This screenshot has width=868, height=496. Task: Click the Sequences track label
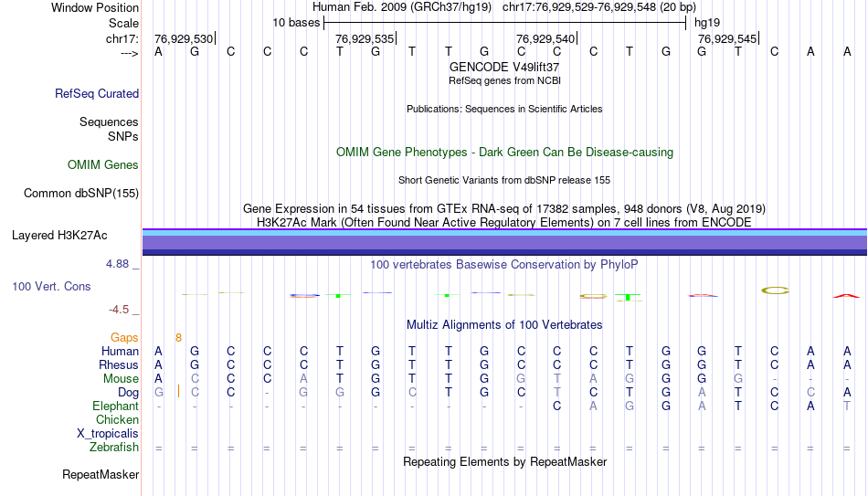pos(109,121)
